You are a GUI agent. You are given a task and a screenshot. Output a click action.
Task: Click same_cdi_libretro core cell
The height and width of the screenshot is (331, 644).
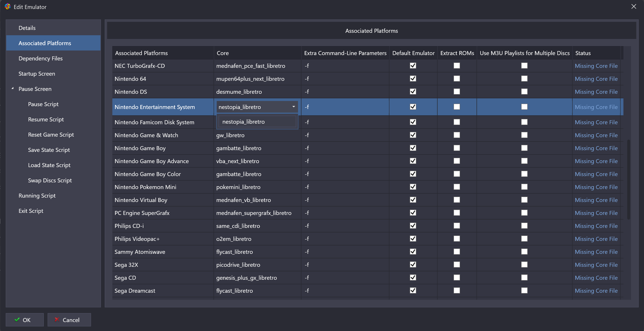[257, 226]
